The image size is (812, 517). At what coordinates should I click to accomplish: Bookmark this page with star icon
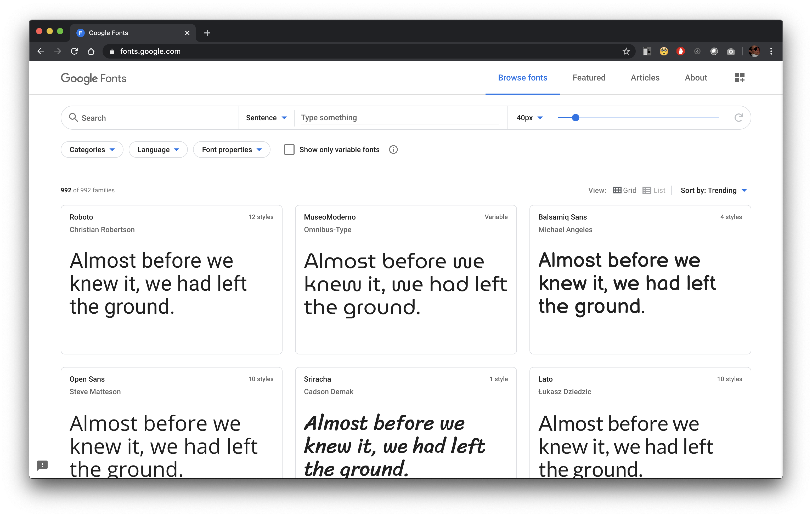coord(626,51)
